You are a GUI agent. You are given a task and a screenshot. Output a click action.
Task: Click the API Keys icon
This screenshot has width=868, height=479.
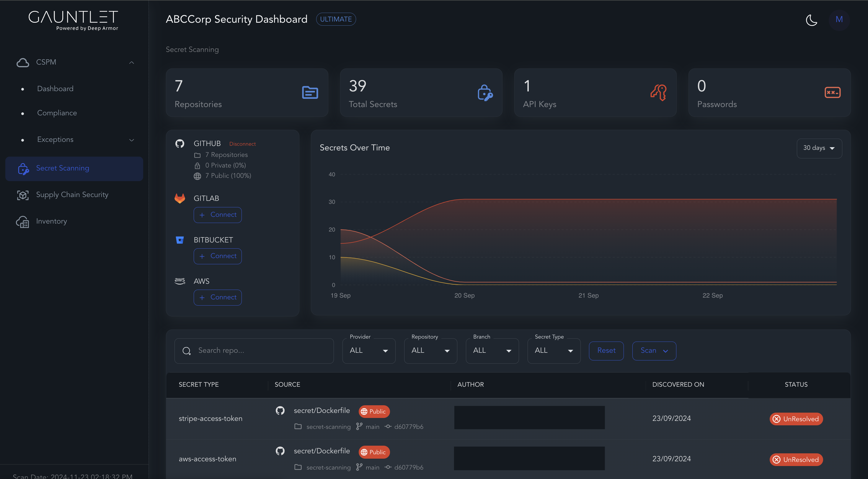(x=658, y=93)
